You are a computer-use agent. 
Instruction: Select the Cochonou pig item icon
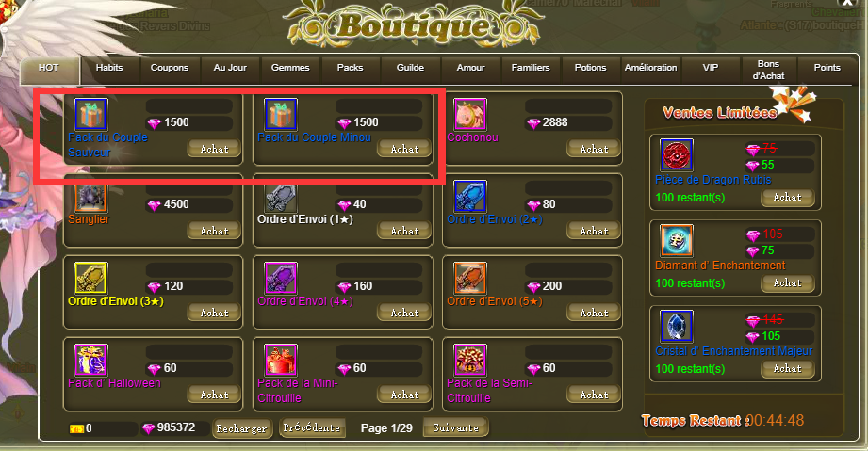(x=470, y=115)
